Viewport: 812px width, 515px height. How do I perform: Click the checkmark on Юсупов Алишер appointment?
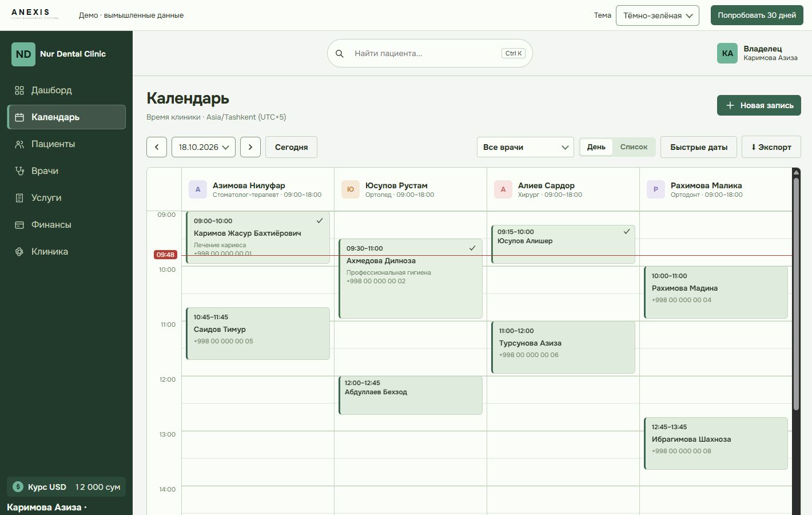[x=627, y=231]
